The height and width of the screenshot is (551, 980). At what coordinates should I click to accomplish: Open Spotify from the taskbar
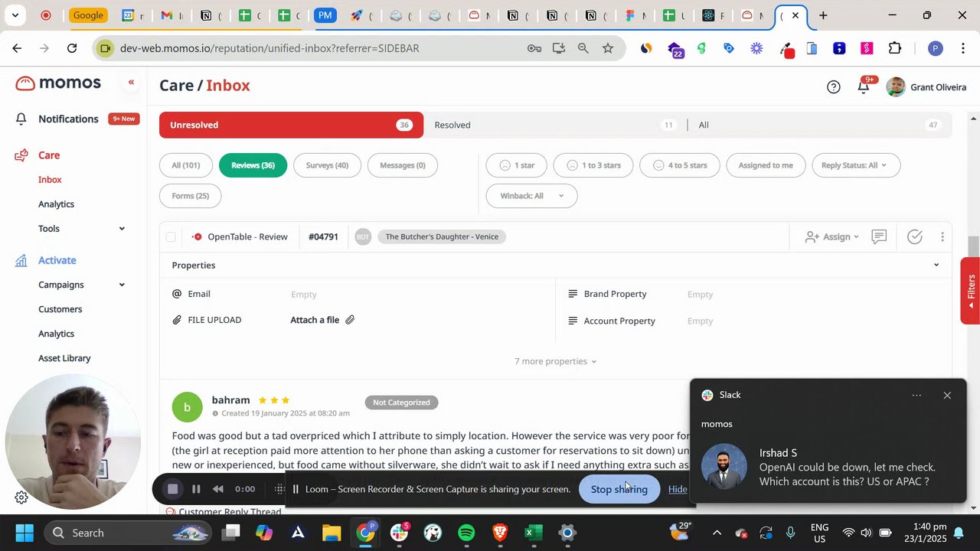point(466,533)
